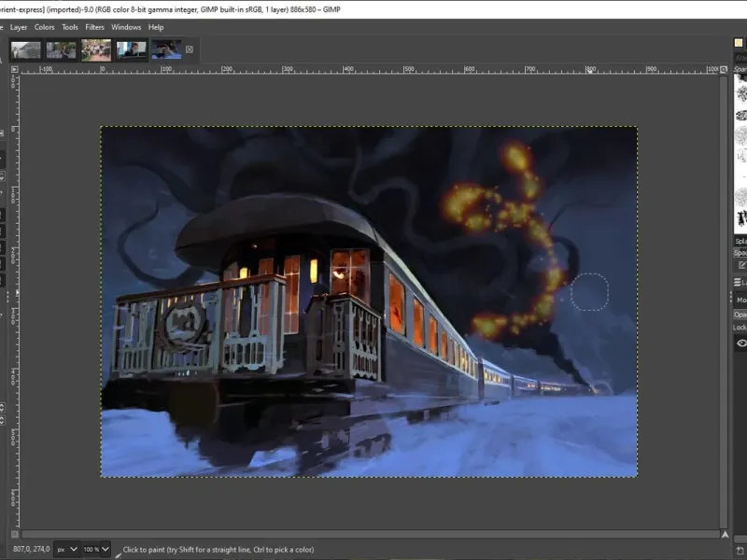Open the Windows menu
Image resolution: width=747 pixels, height=560 pixels.
coord(126,27)
